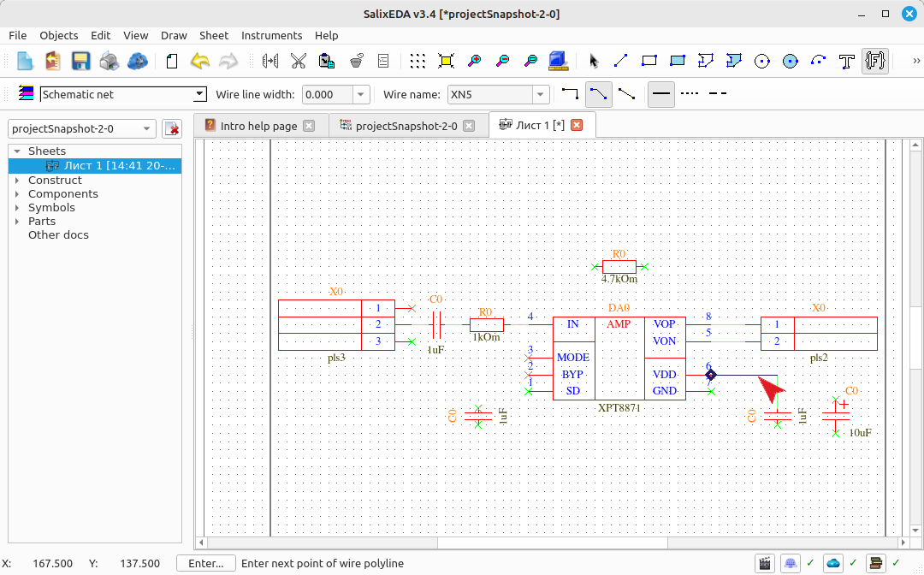Image resolution: width=924 pixels, height=575 pixels.
Task: Open the Wire name combo box
Action: [499, 94]
